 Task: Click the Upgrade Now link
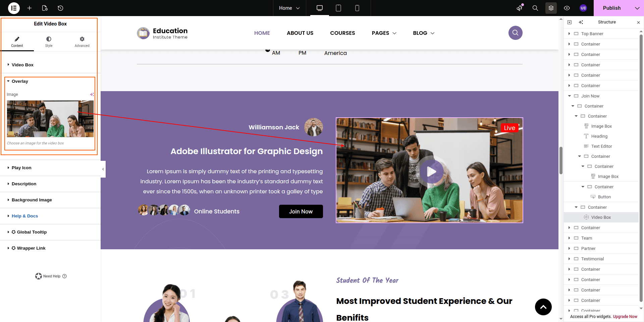pyautogui.click(x=625, y=317)
